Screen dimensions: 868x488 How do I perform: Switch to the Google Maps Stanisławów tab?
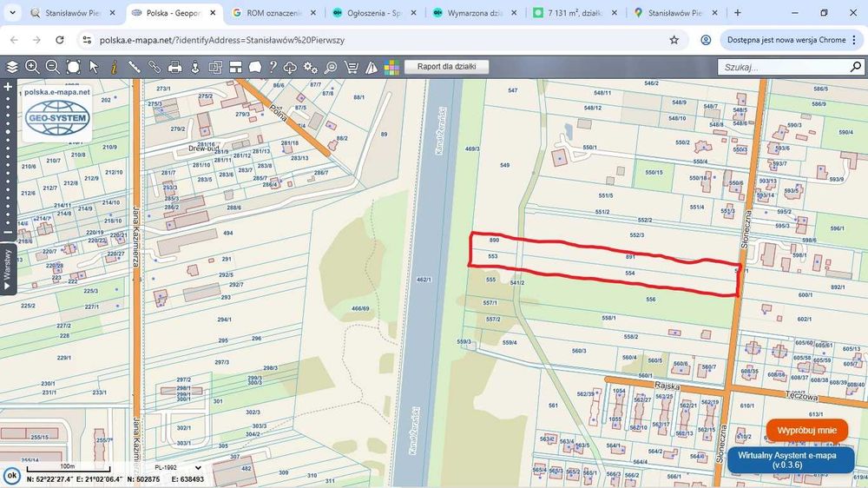[675, 13]
